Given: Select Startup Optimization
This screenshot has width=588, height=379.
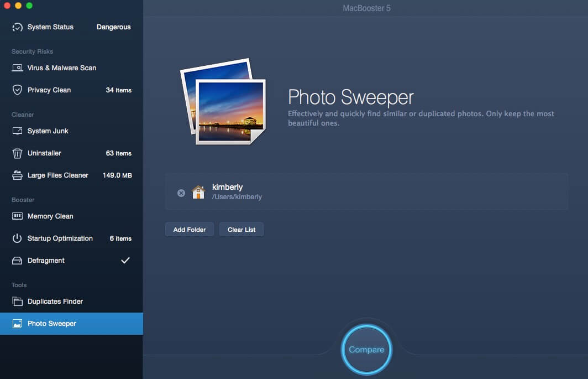Looking at the screenshot, I should [x=71, y=238].
